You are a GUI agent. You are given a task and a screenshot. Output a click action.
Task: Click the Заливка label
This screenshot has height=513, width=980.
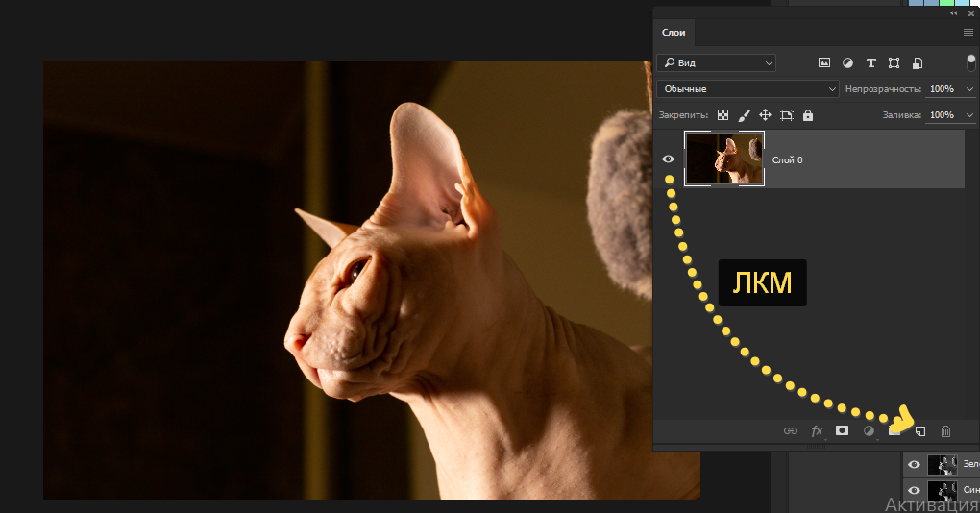pyautogui.click(x=902, y=115)
